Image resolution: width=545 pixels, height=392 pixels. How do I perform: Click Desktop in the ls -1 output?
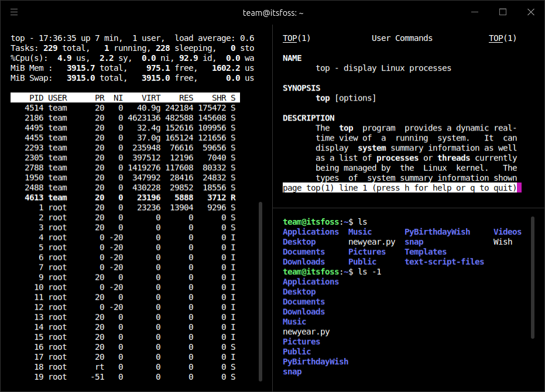(x=299, y=292)
